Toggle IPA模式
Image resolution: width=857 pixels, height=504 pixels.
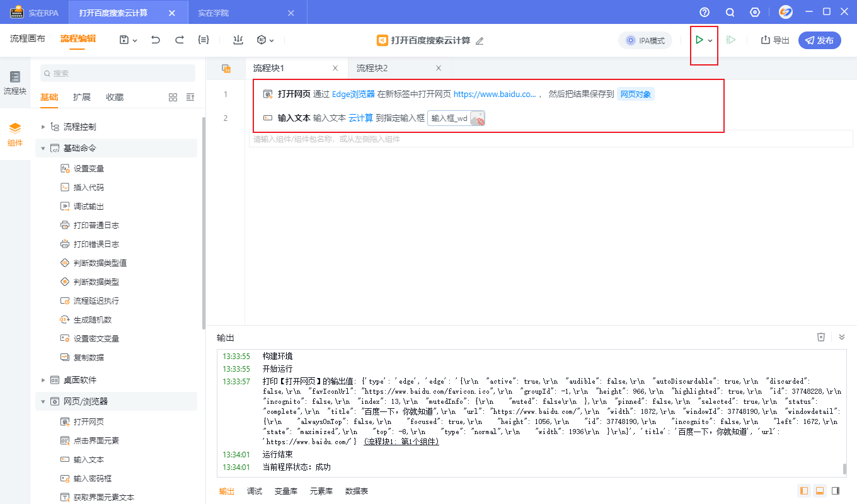point(645,40)
